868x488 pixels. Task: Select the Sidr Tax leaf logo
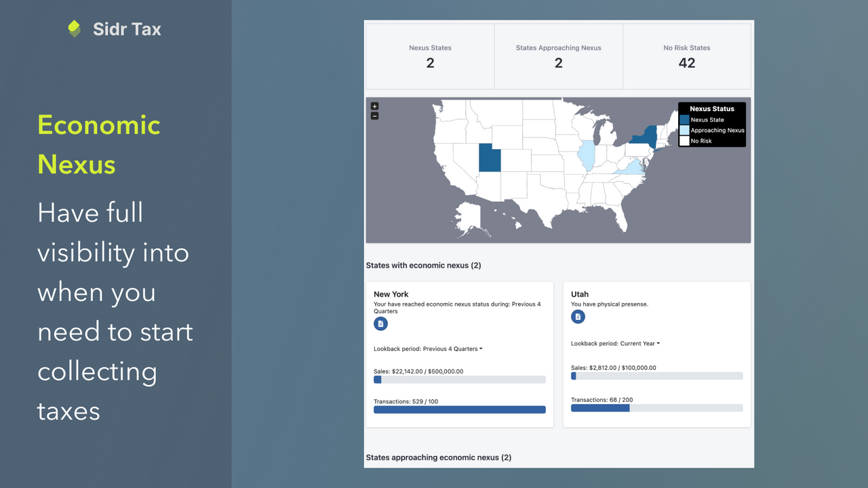(74, 28)
